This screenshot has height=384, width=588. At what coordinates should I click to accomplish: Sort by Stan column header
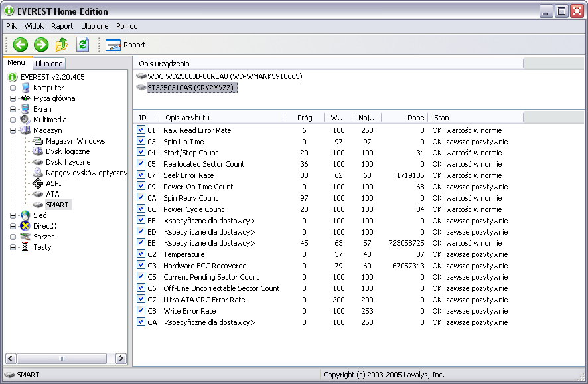pyautogui.click(x=475, y=118)
